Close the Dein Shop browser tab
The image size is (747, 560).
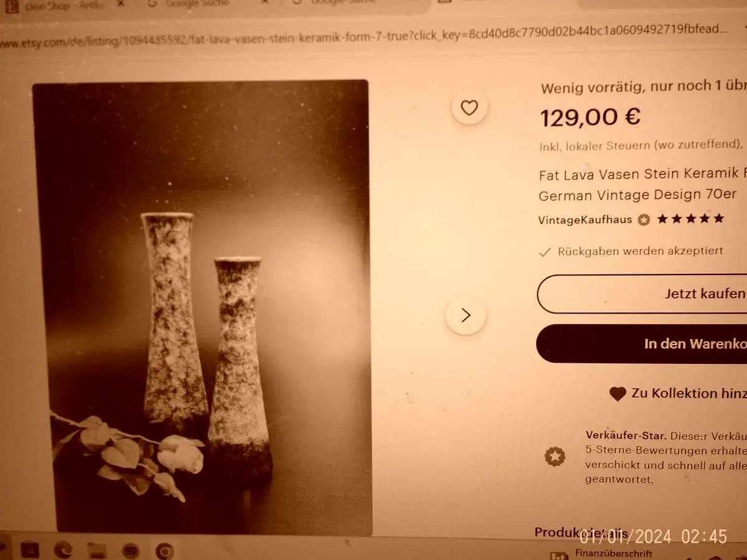121,3
